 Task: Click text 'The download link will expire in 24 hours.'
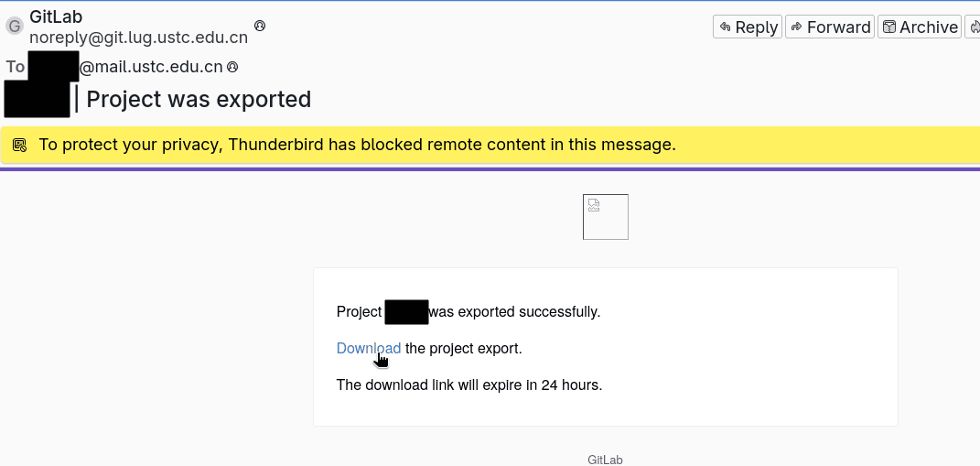469,385
